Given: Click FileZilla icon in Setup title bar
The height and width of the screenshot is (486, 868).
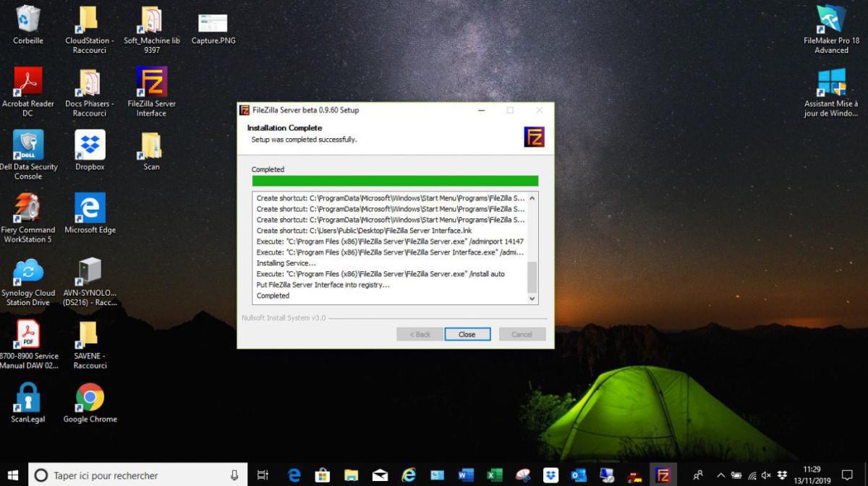Looking at the screenshot, I should pos(244,110).
